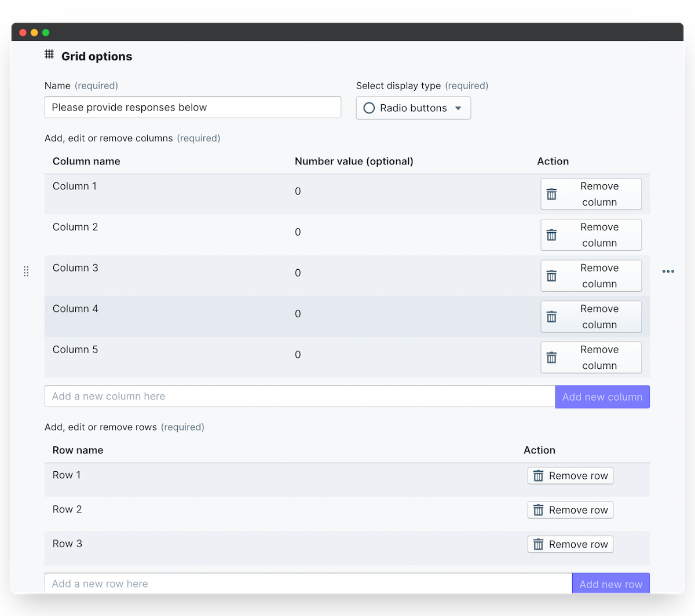Click the Remove column label for Column 1
The width and height of the screenshot is (695, 616).
pyautogui.click(x=599, y=194)
